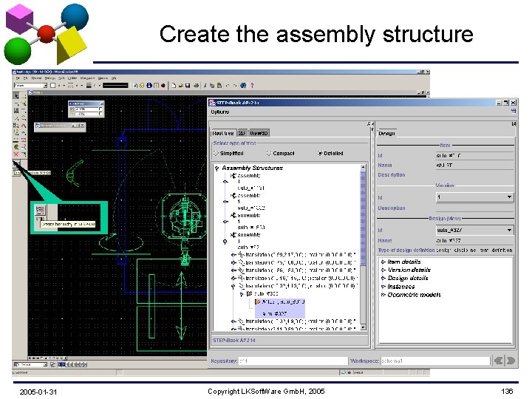Viewport: 532px width, 399px height.
Task: Click the red X Delete Element tool
Action: (16, 154)
